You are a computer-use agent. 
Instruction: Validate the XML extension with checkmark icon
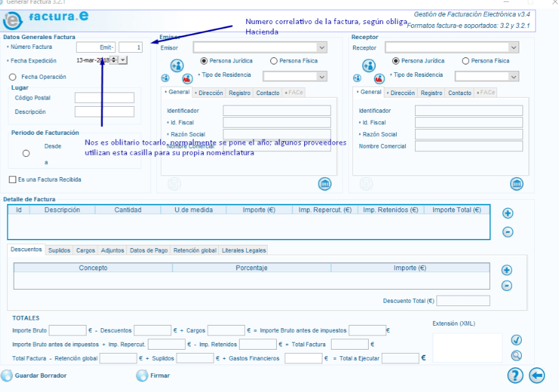tap(516, 340)
